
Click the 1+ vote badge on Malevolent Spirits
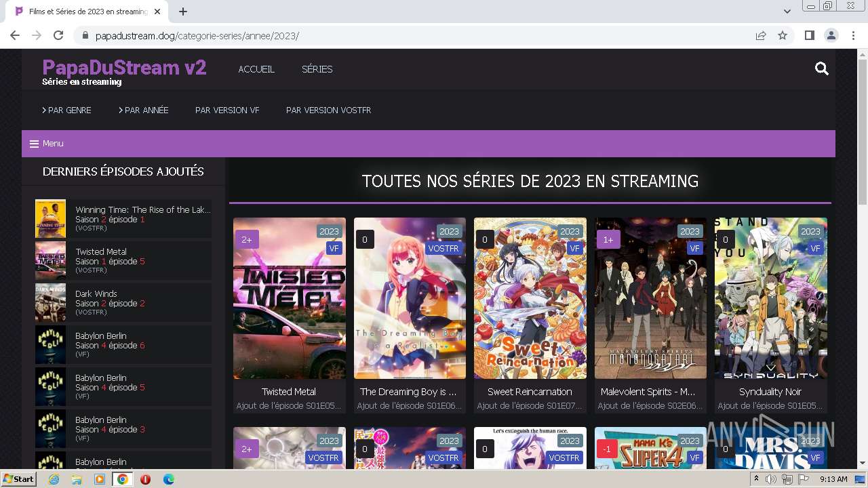[x=608, y=239]
